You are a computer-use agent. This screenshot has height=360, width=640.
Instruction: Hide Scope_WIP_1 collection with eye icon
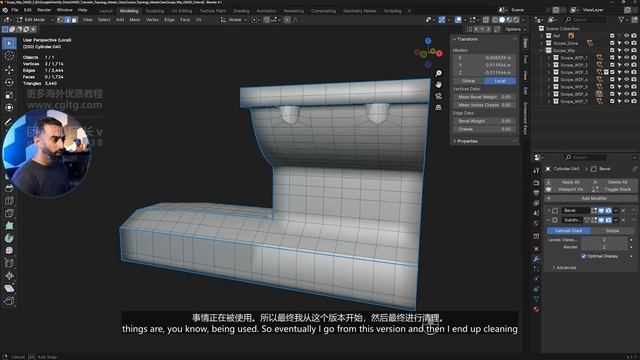click(626, 58)
